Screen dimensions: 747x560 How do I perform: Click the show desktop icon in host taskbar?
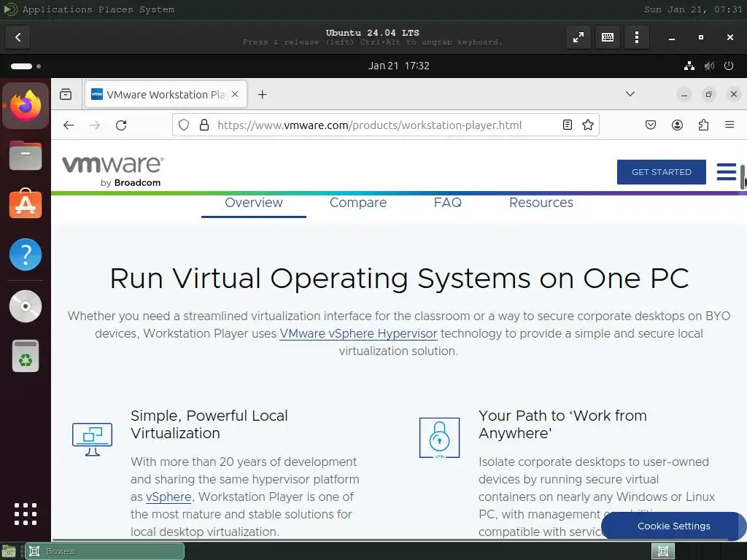point(8,552)
